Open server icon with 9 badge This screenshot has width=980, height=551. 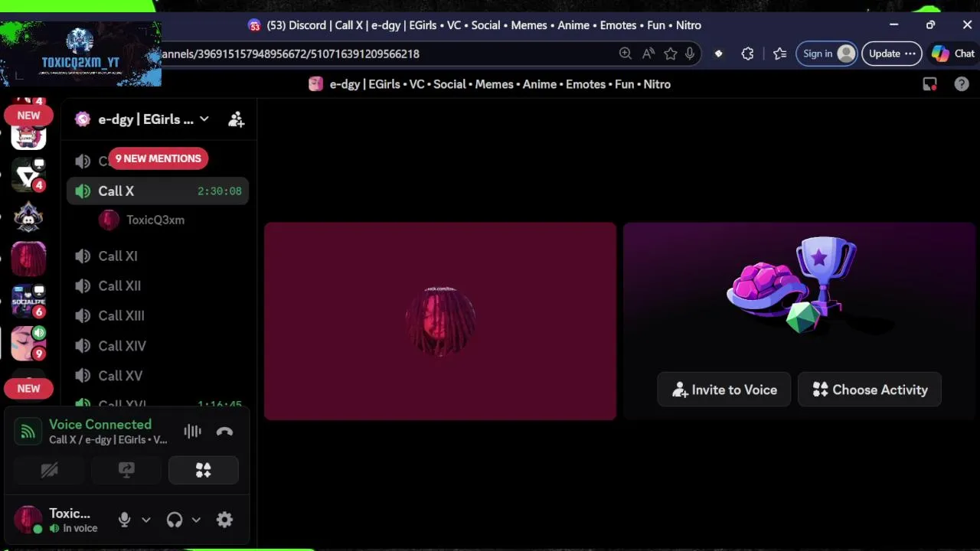(x=28, y=343)
